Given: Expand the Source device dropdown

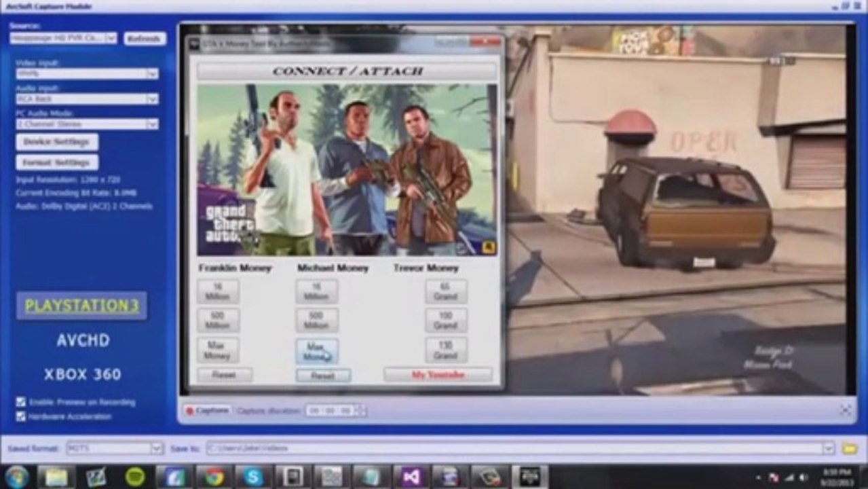Looking at the screenshot, I should tap(111, 38).
